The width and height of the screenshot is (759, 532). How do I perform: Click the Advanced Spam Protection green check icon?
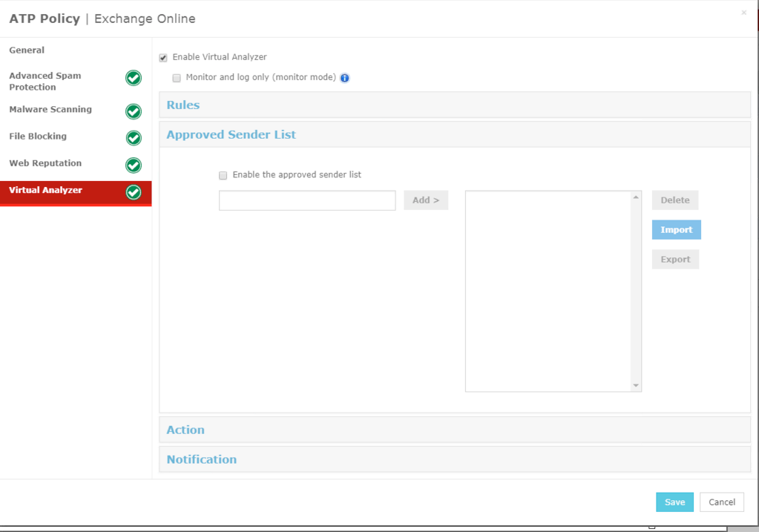click(134, 78)
